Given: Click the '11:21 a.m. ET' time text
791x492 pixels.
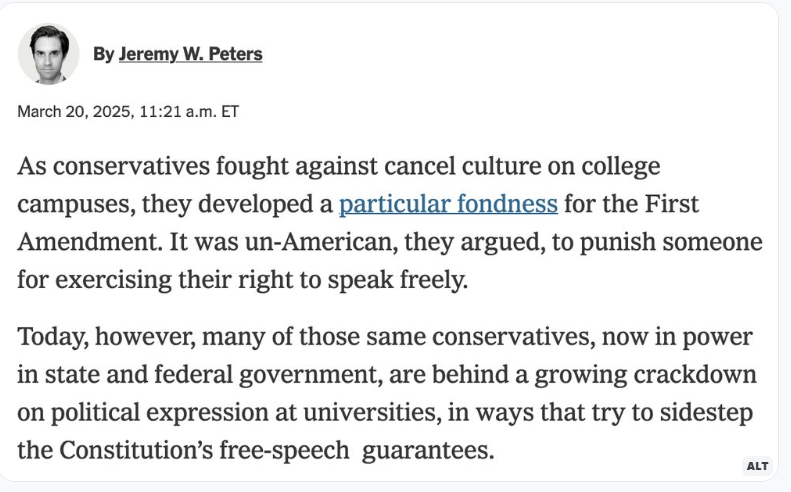Looking at the screenshot, I should point(189,112).
